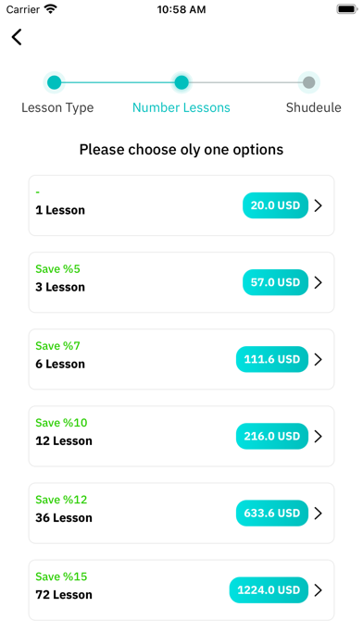Select the arrow beside 111.6 USD
363x644 pixels.
[x=318, y=359]
